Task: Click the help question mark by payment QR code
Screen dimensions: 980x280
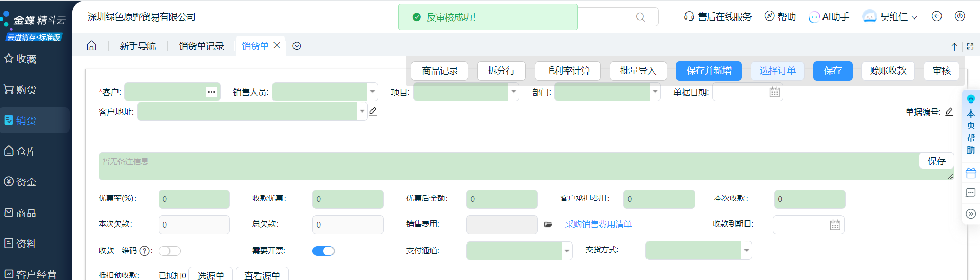Action: point(145,251)
